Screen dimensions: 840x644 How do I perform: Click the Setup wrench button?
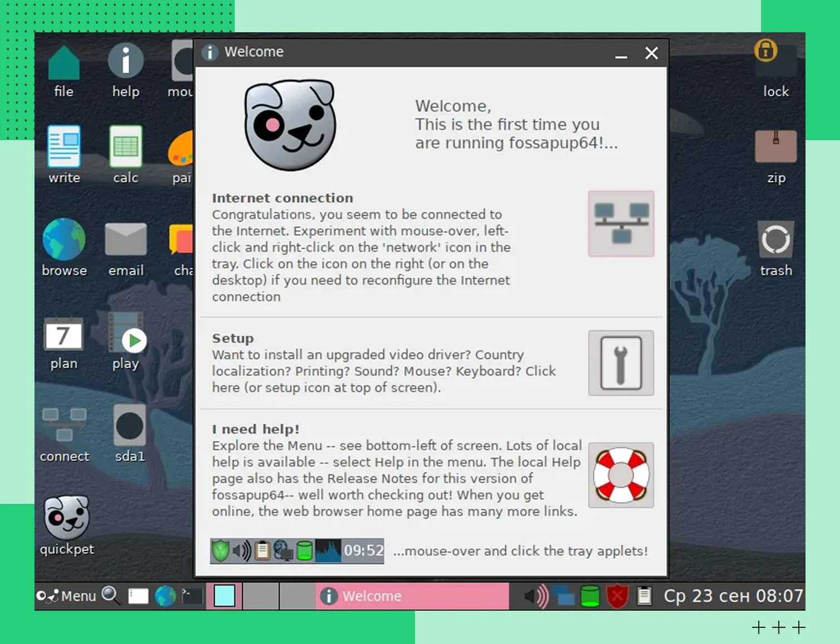[x=621, y=363]
